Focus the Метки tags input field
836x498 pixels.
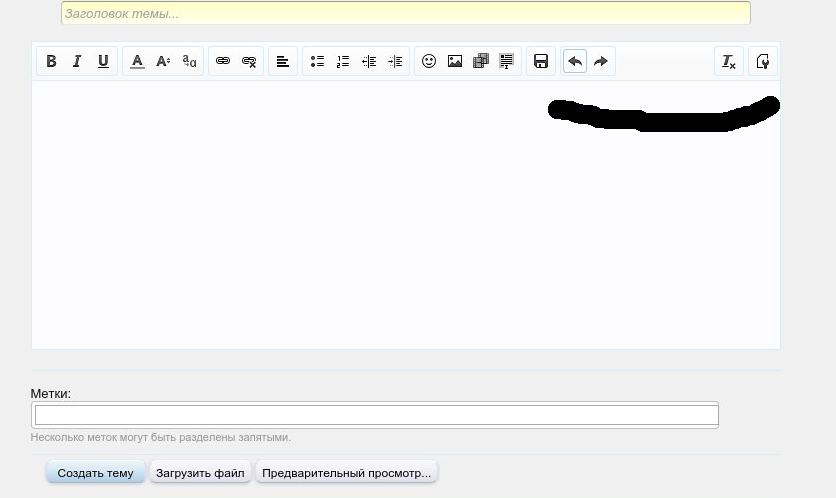pyautogui.click(x=375, y=415)
